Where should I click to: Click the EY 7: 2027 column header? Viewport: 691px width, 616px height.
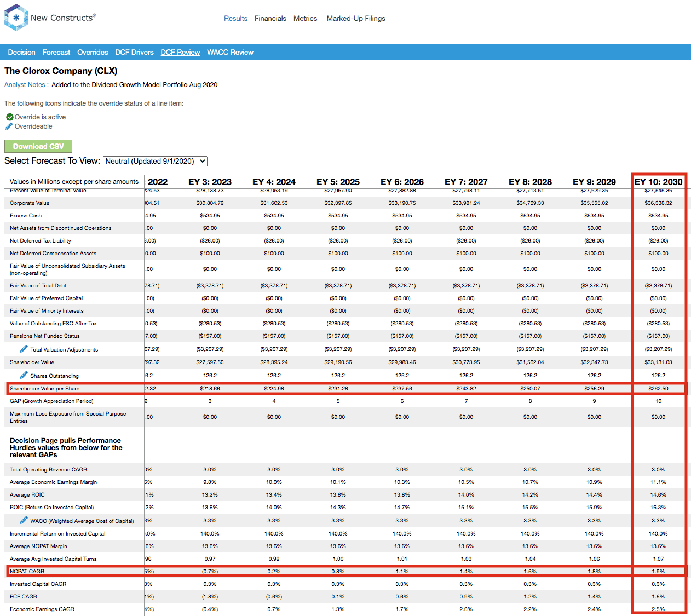466,182
